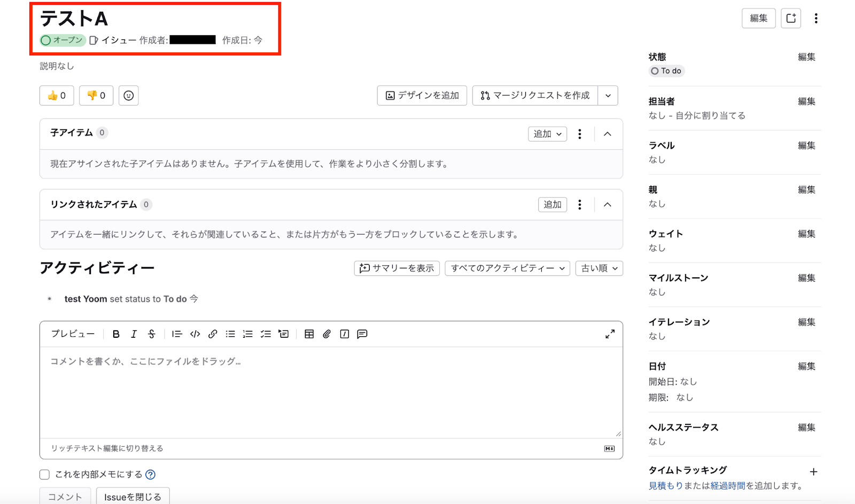Screen dimensions: 855x504
Task: Insert code with the code icon
Action: tap(195, 334)
